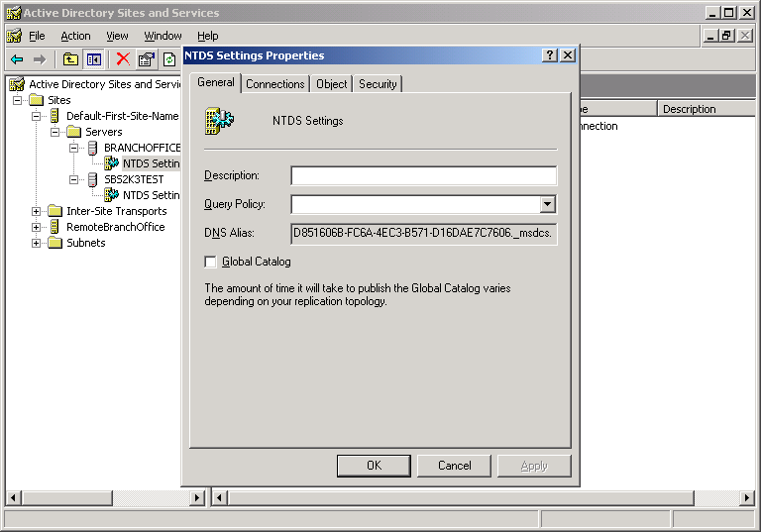Open the Action menu

[x=75, y=36]
